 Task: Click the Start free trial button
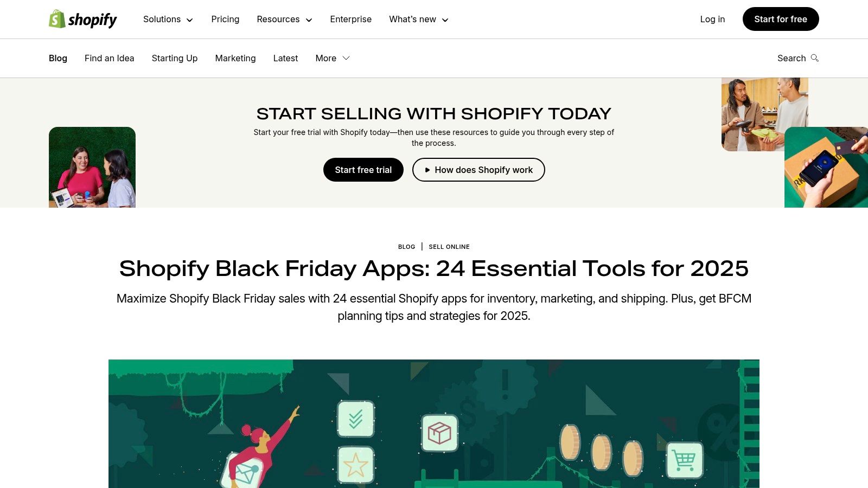coord(363,170)
